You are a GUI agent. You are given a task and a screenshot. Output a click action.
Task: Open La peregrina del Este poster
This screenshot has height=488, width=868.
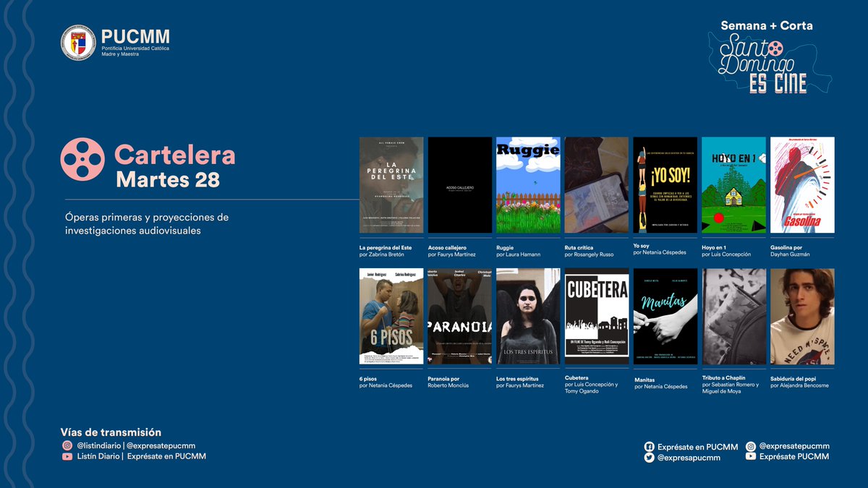coord(391,185)
